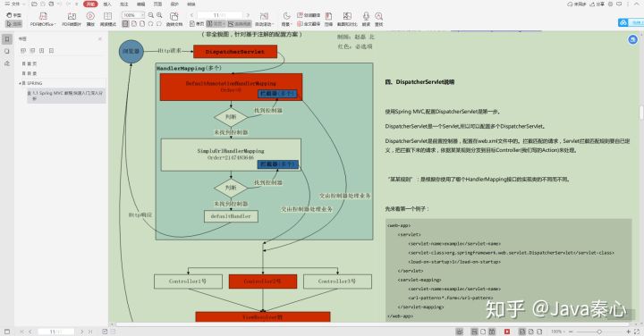Click the rotate document icon
Screen dimensions: 644x336
[174, 19]
